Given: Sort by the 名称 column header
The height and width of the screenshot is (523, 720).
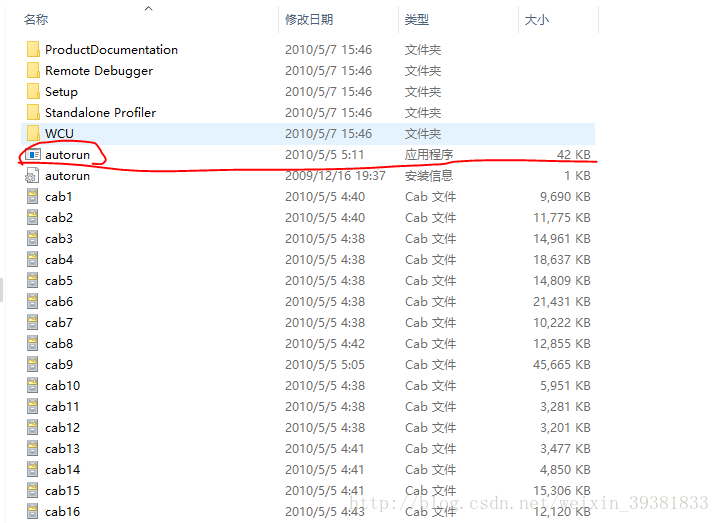Looking at the screenshot, I should 36,20.
